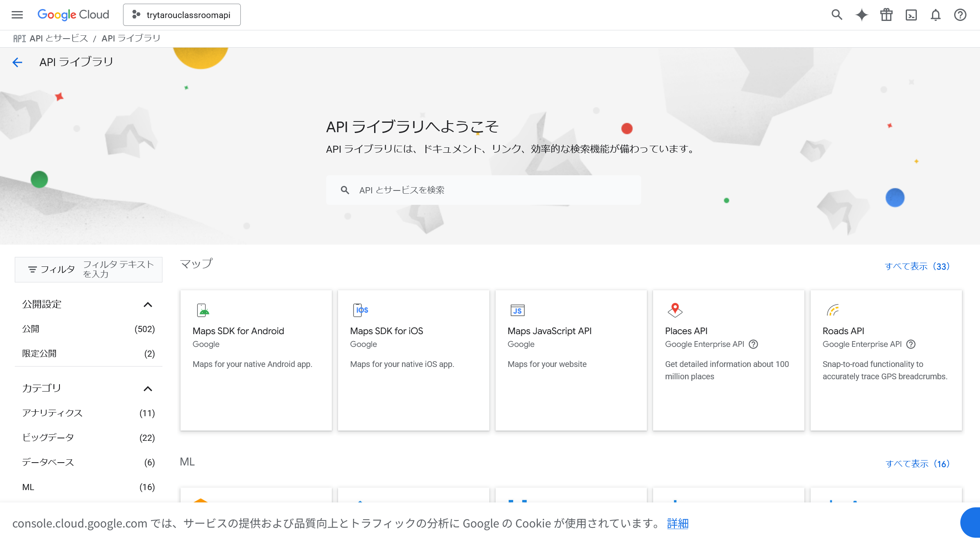Click the back arrow next to API ライブラリ
The width and height of the screenshot is (980, 541).
point(17,62)
